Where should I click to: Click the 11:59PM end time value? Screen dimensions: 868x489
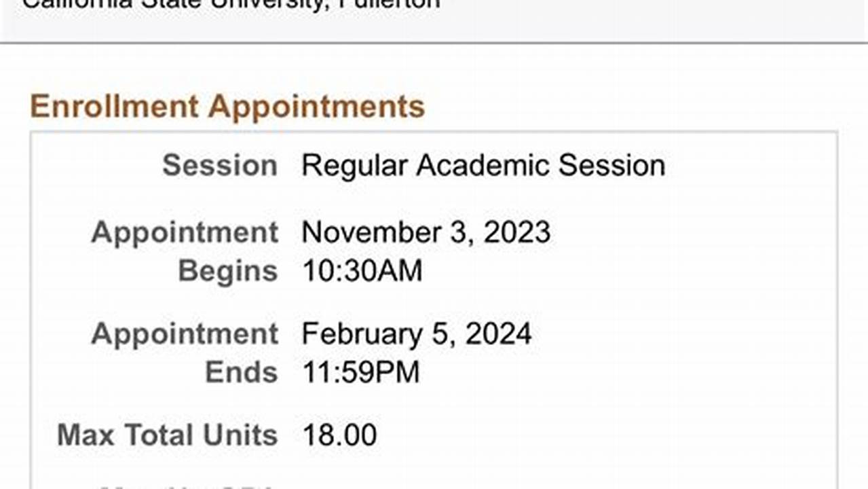361,372
